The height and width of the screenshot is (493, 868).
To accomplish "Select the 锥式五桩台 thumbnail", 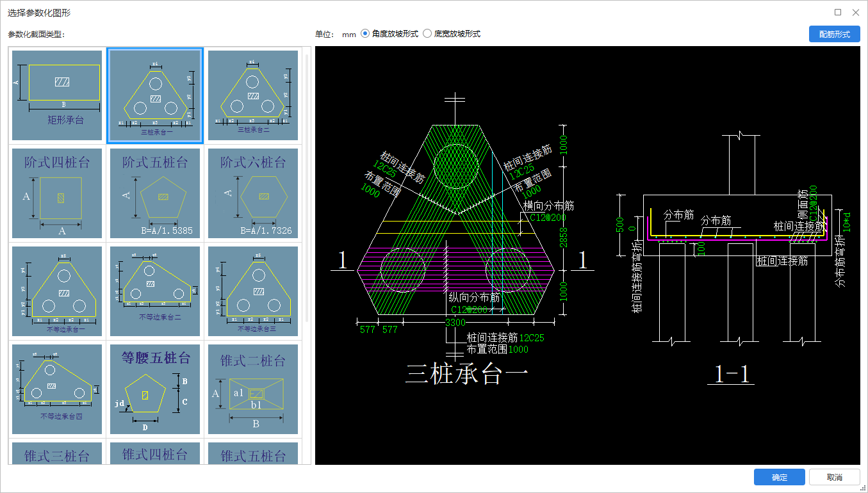I will pyautogui.click(x=253, y=453).
